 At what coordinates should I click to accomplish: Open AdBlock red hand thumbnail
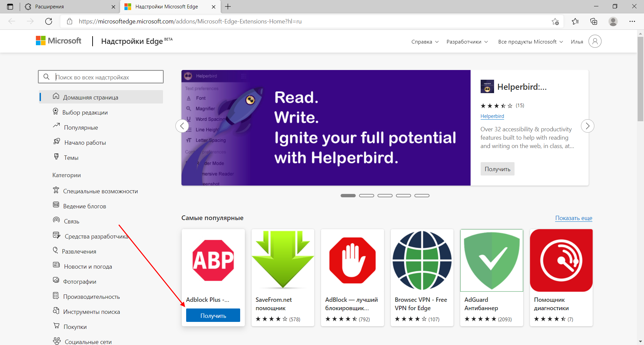click(353, 260)
